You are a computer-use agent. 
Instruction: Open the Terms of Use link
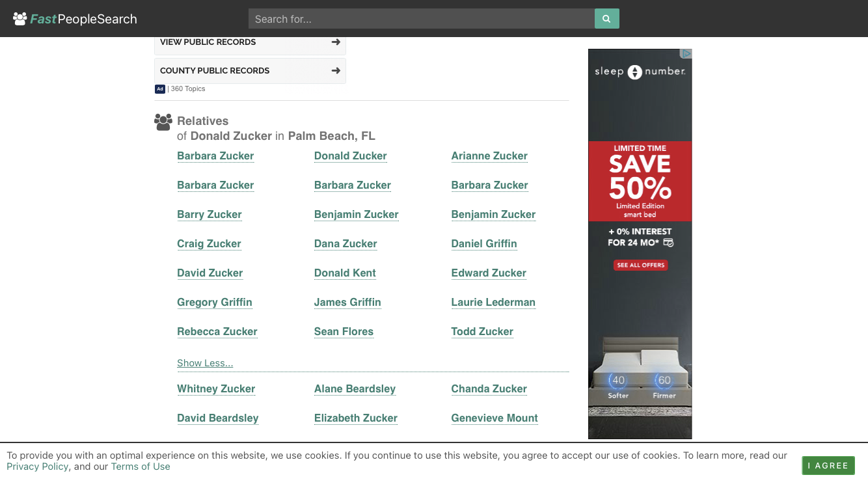point(141,467)
